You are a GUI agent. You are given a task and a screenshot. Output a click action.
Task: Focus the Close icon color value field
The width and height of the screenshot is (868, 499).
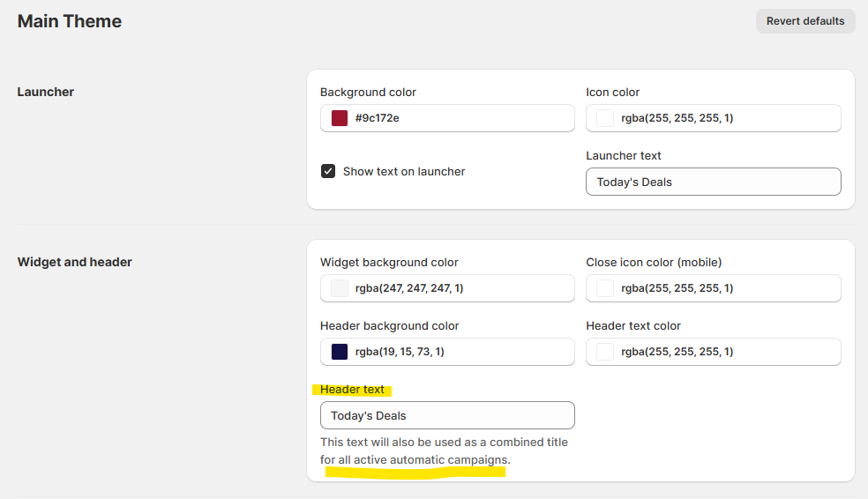[x=723, y=288]
